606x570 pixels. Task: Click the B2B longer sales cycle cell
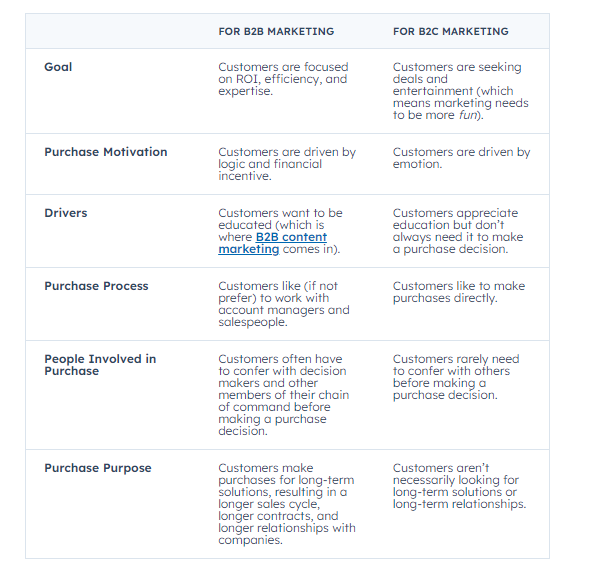point(287,504)
